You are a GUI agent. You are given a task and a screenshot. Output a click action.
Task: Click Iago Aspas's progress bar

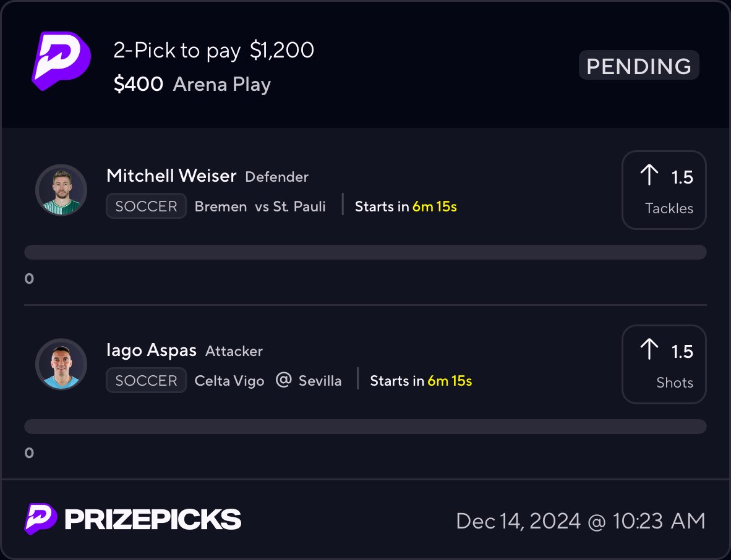click(365, 426)
